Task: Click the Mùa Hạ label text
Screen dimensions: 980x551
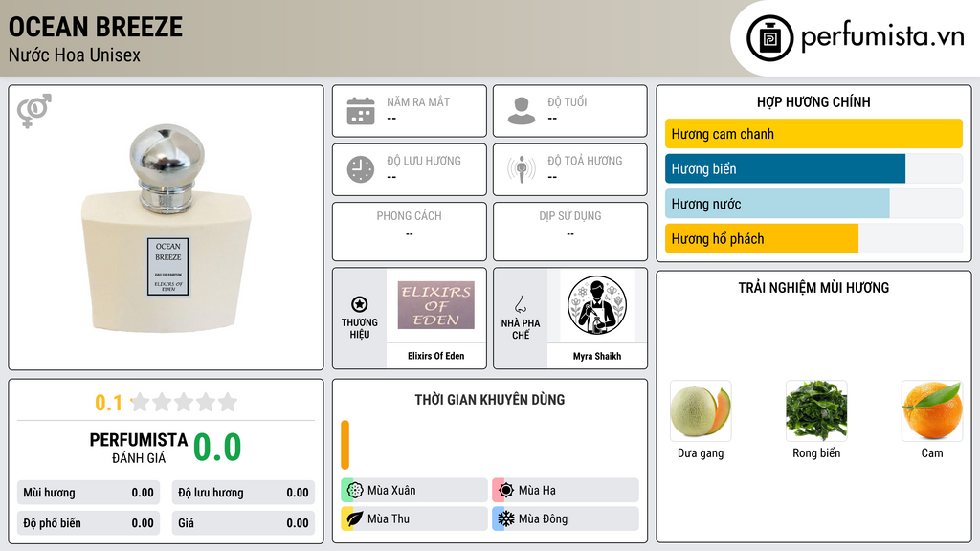Action: 537,491
